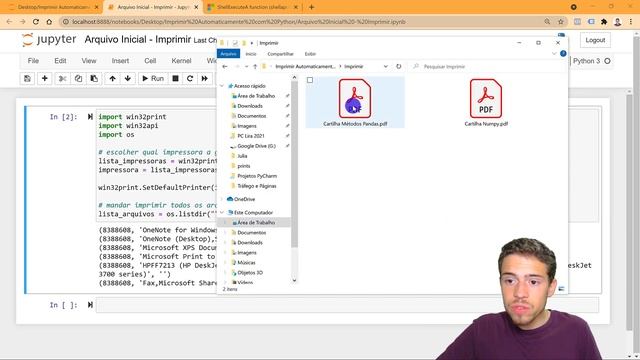The image size is (640, 360).
Task: Click the Chrome URL address bar
Action: (x=302, y=22)
